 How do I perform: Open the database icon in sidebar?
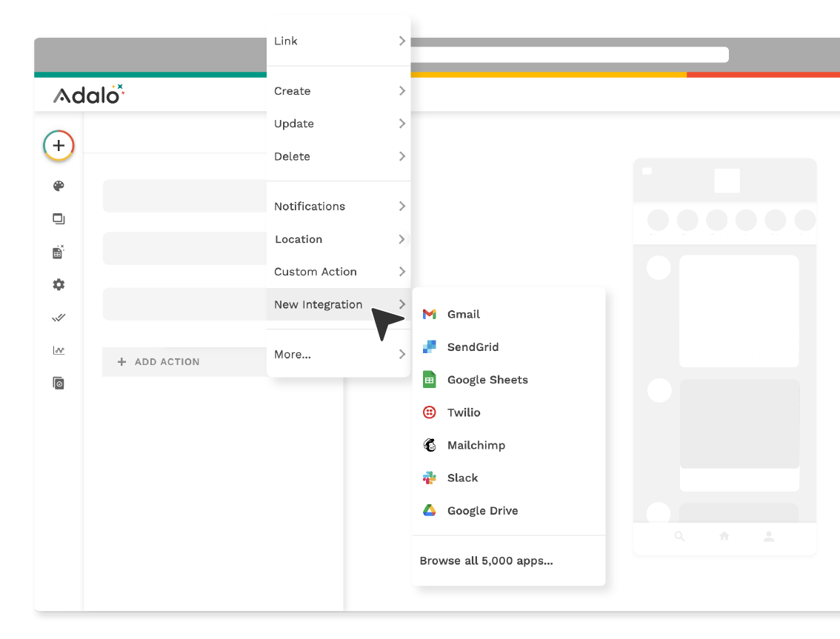(x=59, y=252)
